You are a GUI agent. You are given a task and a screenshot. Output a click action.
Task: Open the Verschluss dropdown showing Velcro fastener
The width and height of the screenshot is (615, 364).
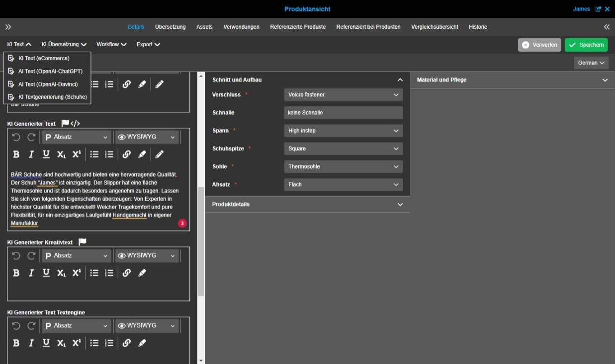pyautogui.click(x=343, y=95)
